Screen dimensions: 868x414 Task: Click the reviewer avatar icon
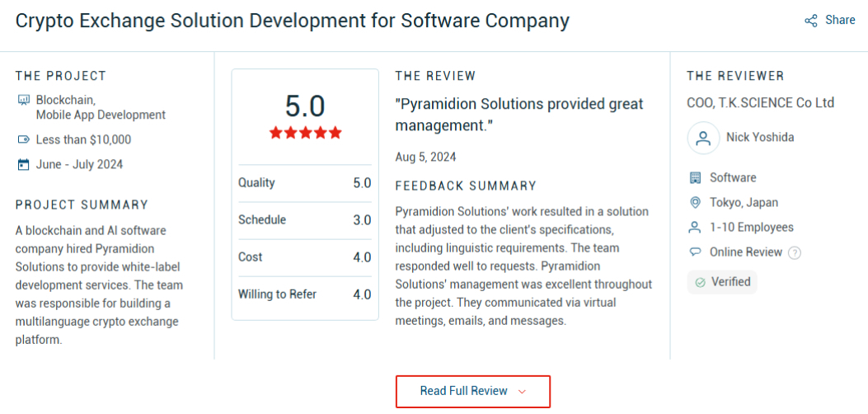point(703,138)
